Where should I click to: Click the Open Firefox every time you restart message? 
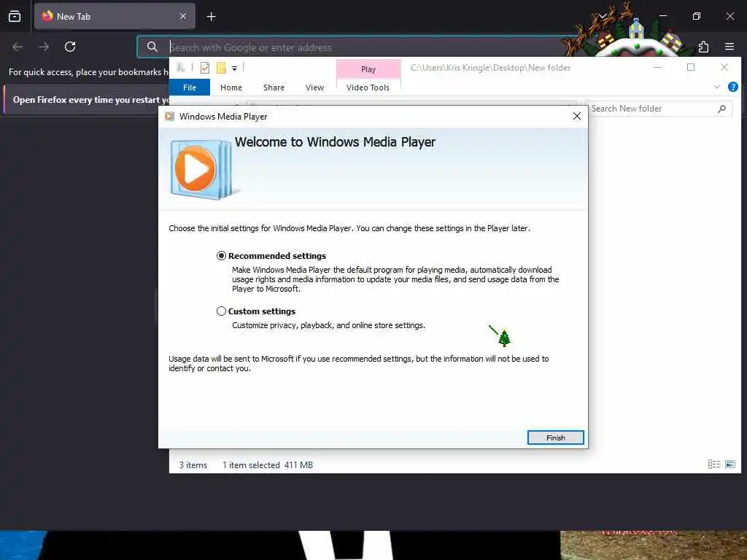tap(91, 99)
